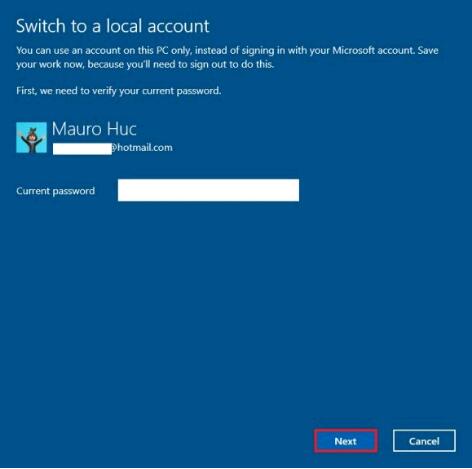This screenshot has height=469, width=472.
Task: Cancel switching to a local account
Action: tap(424, 441)
